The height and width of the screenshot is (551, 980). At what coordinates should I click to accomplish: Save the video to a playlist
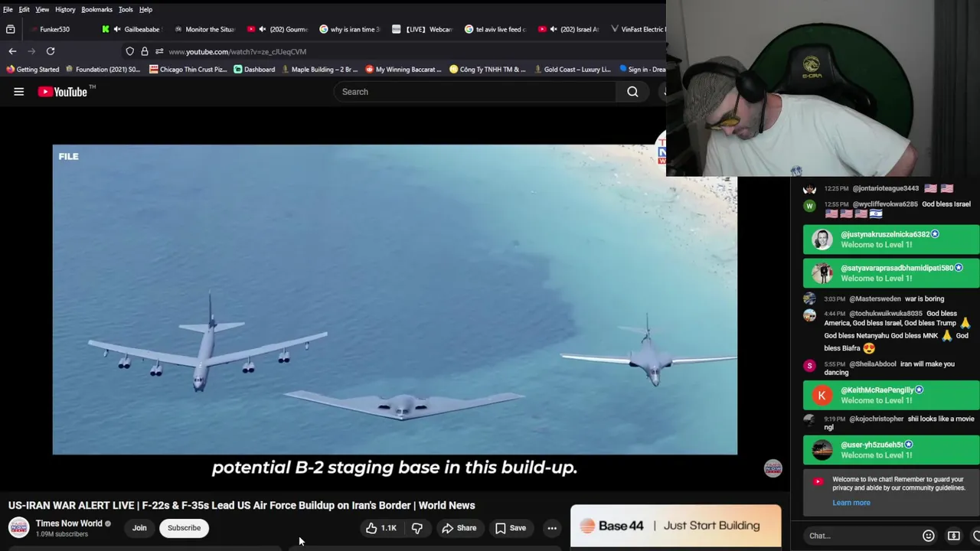[510, 528]
